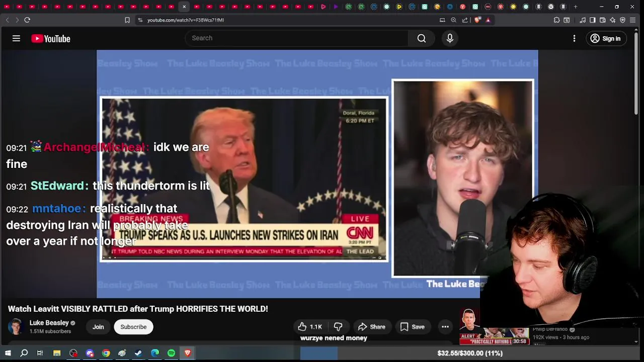Open Task View on the taskbar

click(x=40, y=353)
